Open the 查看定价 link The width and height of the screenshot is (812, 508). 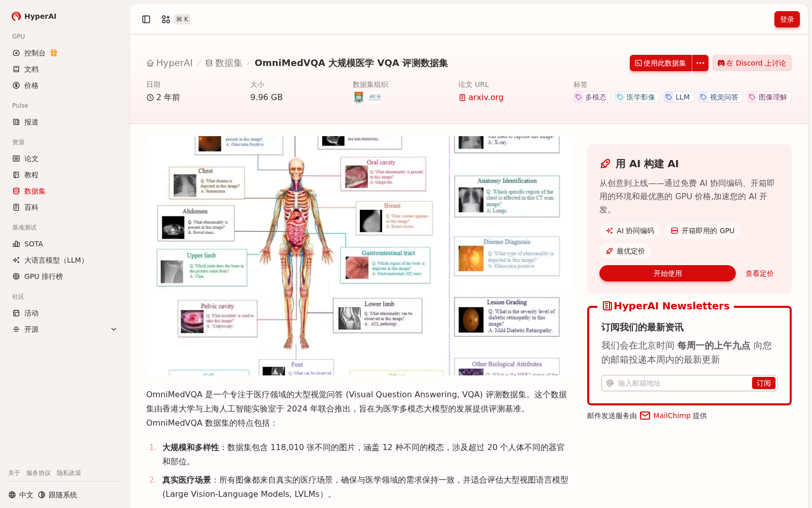759,273
